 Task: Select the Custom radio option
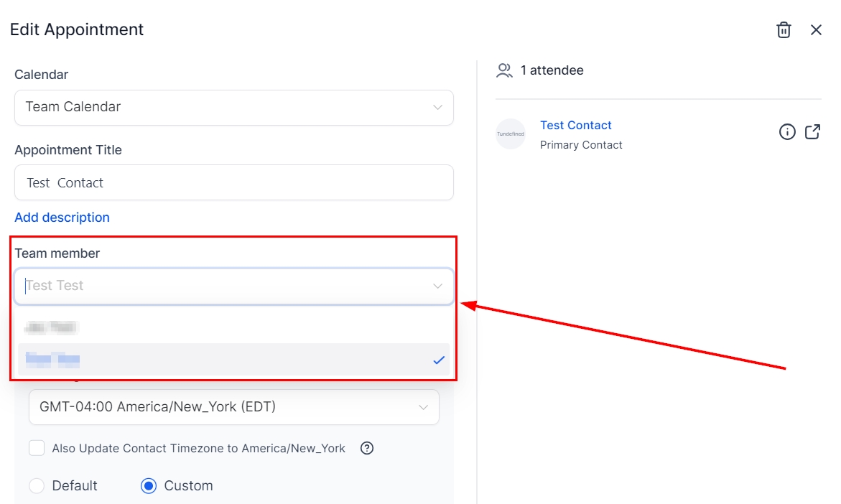[x=149, y=486]
